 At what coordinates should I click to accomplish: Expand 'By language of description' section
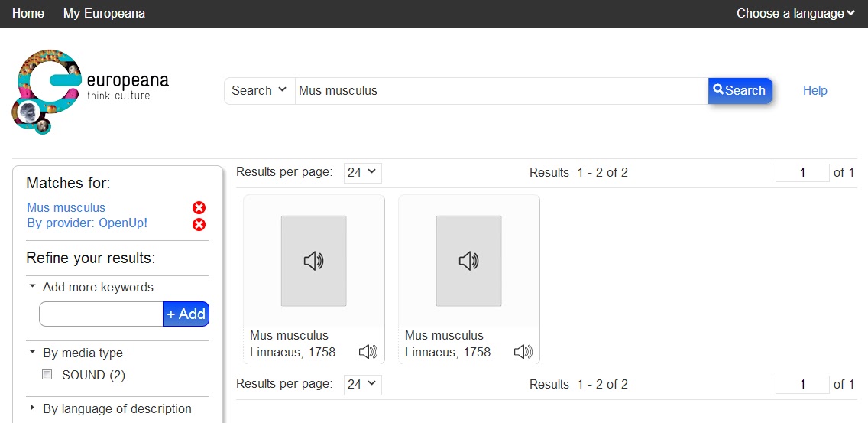(111, 408)
